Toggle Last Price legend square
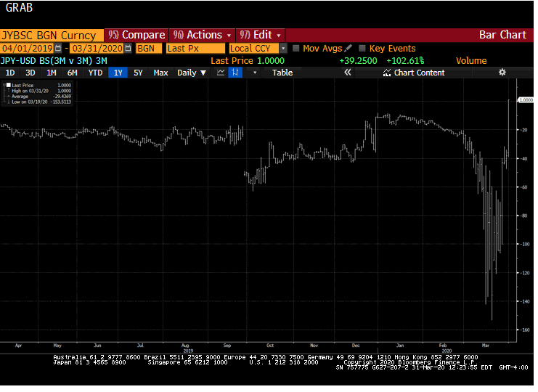Image resolution: width=538 pixels, height=392 pixels. [x=9, y=85]
